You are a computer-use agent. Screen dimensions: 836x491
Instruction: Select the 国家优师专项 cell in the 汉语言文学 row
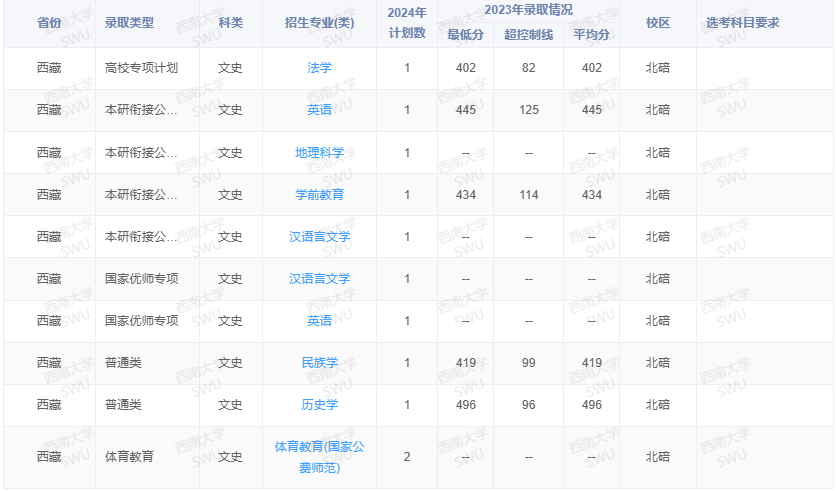[141, 279]
